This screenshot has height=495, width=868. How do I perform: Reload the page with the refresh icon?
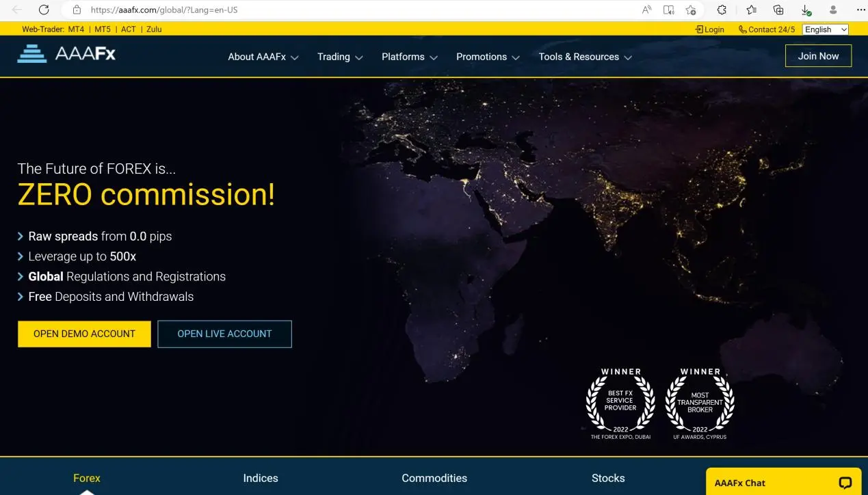44,10
